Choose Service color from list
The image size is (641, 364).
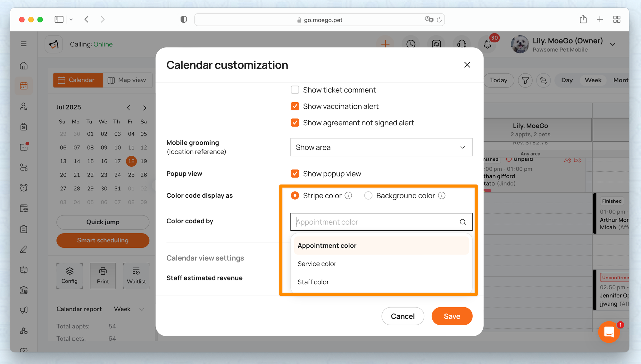[317, 264]
